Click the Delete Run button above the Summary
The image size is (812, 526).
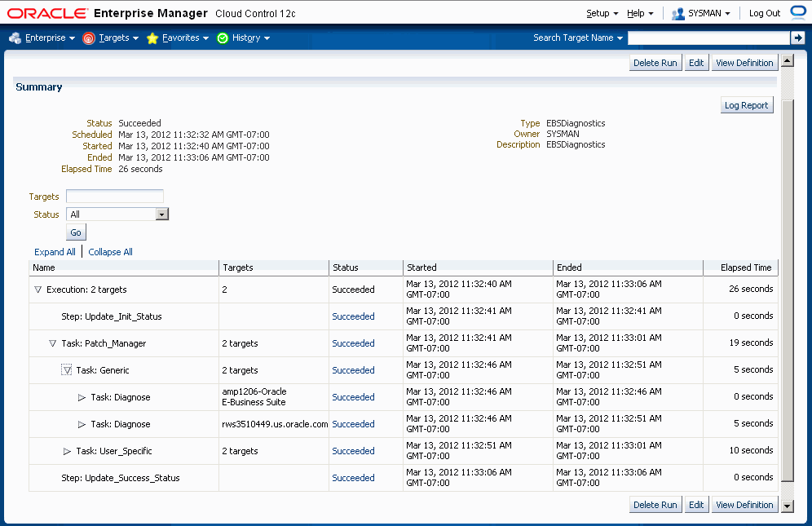[x=655, y=63]
